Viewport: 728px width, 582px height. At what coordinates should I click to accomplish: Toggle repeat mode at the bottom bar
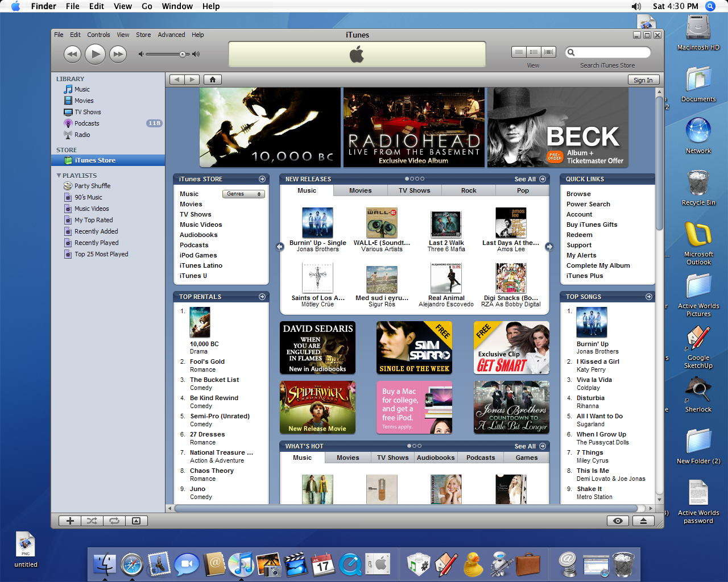tap(114, 521)
